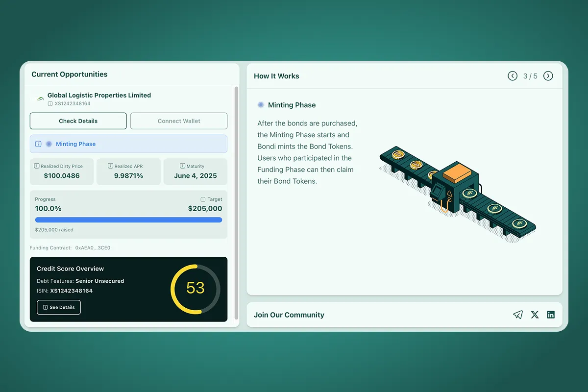Screen dimensions: 588x392
Task: Click the Join Our Community heading
Action: (x=289, y=315)
